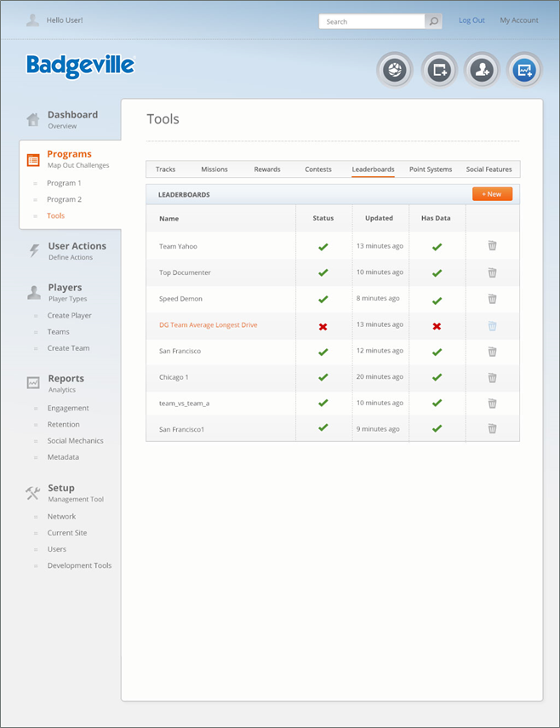
Task: Delete the Team Yahoo leaderboard
Action: pyautogui.click(x=492, y=246)
